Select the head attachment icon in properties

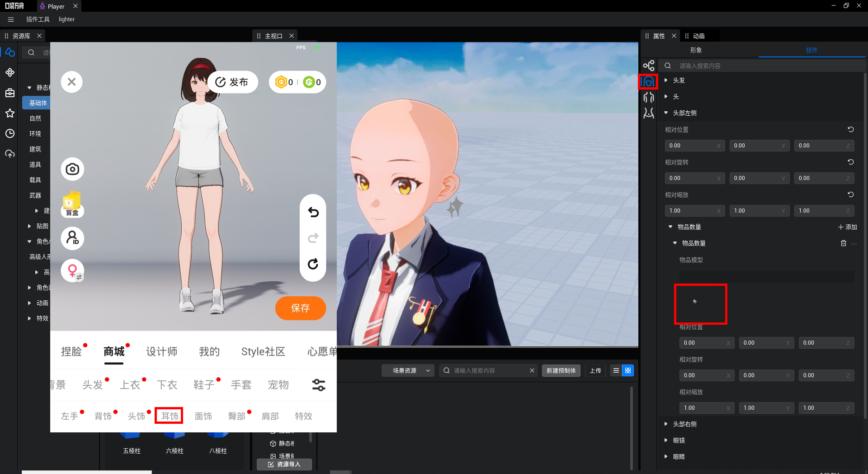649,82
